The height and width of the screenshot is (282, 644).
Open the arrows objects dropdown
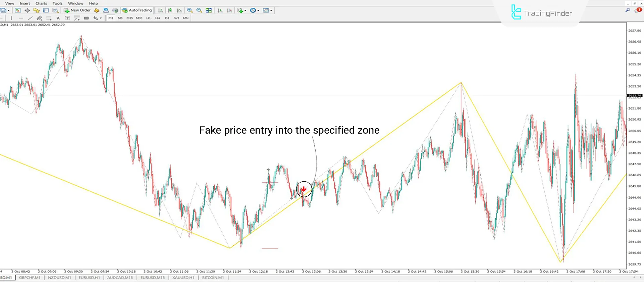pyautogui.click(x=98, y=18)
